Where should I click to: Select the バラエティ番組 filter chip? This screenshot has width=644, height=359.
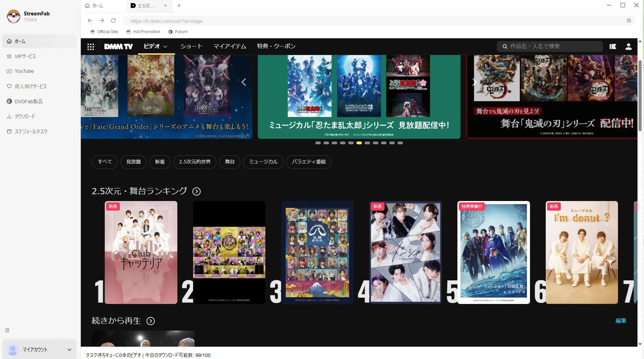pos(309,162)
